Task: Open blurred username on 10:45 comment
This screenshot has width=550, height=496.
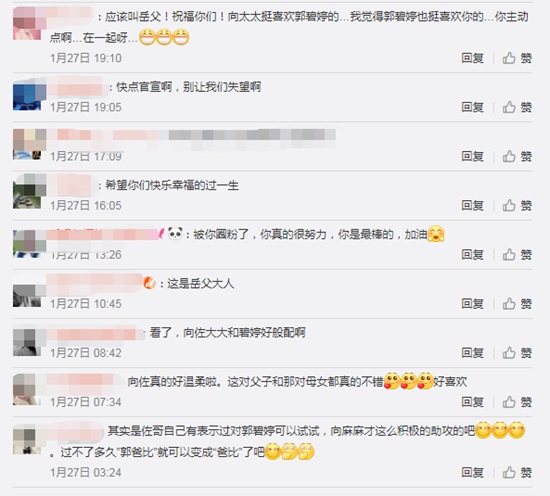Action: coord(95,283)
